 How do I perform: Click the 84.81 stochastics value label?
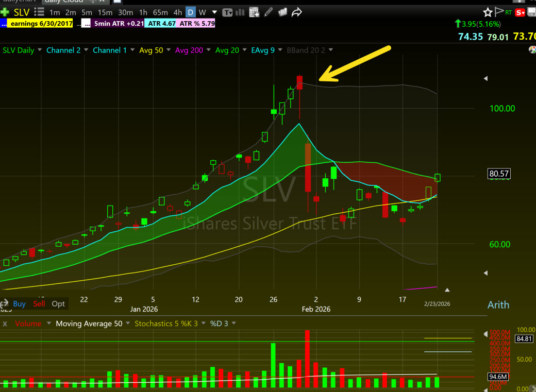[524, 339]
